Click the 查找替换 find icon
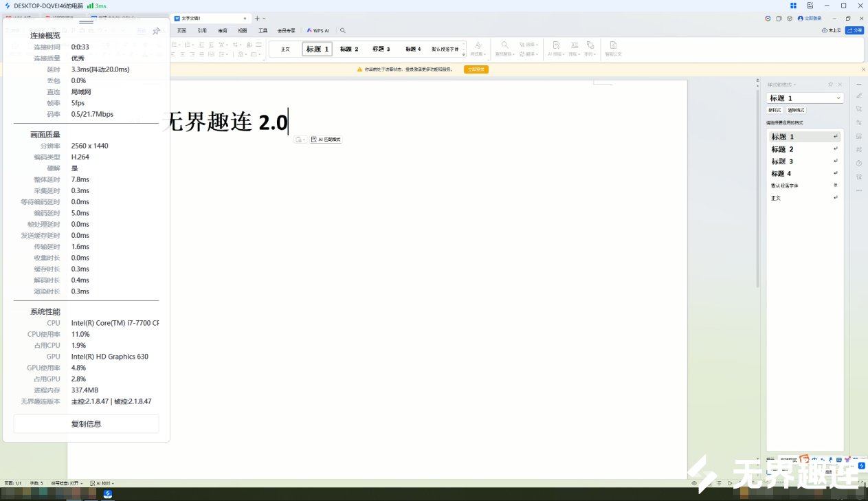This screenshot has height=501, width=868. point(504,47)
